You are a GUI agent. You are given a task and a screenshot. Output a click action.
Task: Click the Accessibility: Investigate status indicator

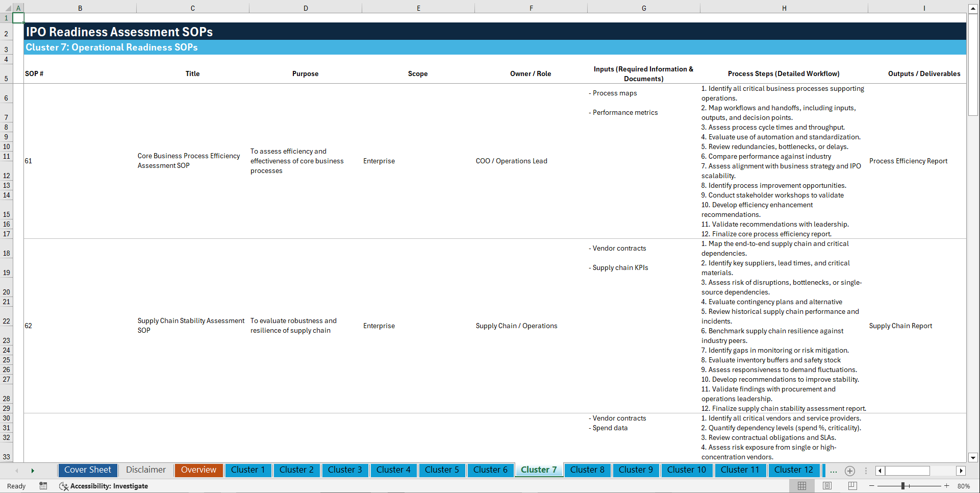104,486
